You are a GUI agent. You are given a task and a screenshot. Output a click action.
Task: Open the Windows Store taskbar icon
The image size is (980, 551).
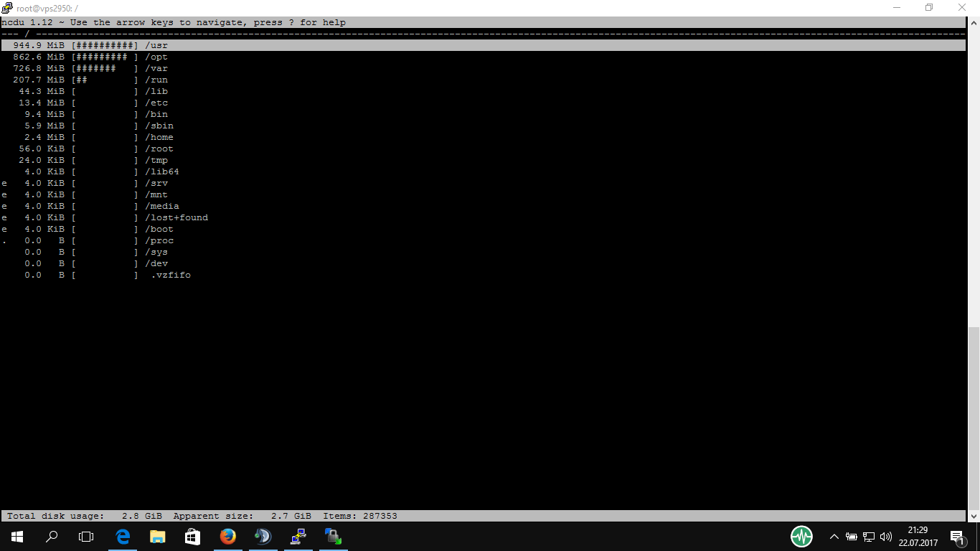coord(192,536)
